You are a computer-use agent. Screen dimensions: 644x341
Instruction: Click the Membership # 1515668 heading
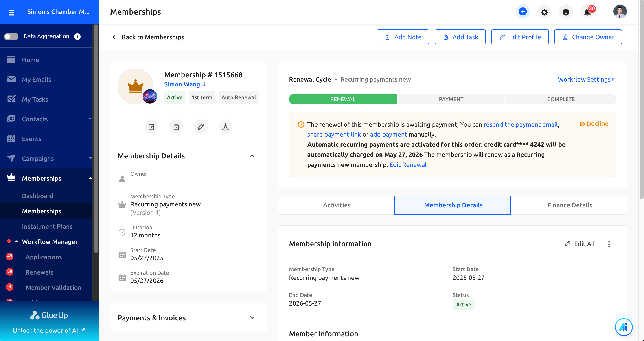tap(203, 75)
